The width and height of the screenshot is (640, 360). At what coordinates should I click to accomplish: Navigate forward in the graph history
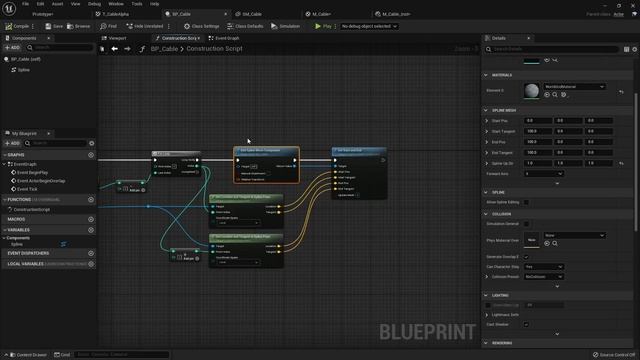pos(127,49)
